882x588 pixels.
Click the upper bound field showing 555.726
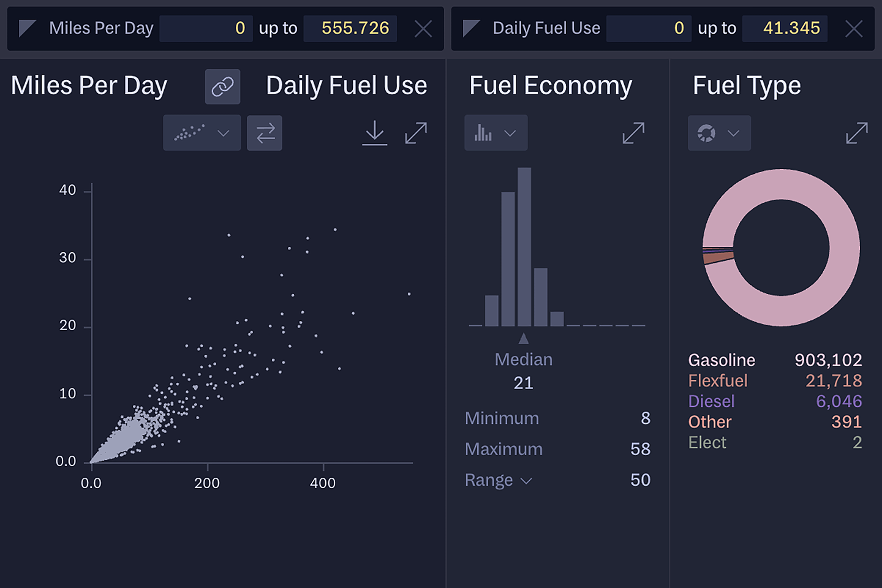[x=350, y=28]
